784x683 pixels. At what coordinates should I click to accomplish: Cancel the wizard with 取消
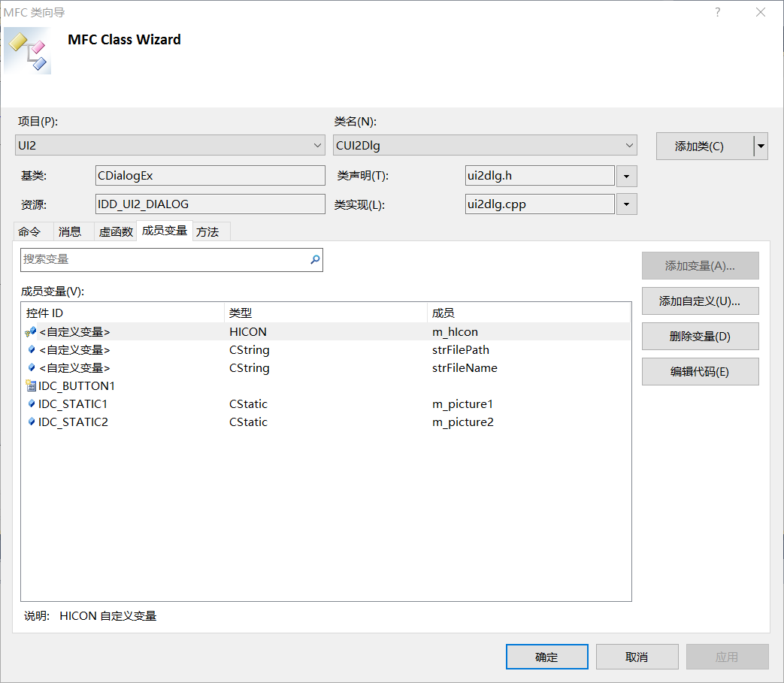(637, 657)
